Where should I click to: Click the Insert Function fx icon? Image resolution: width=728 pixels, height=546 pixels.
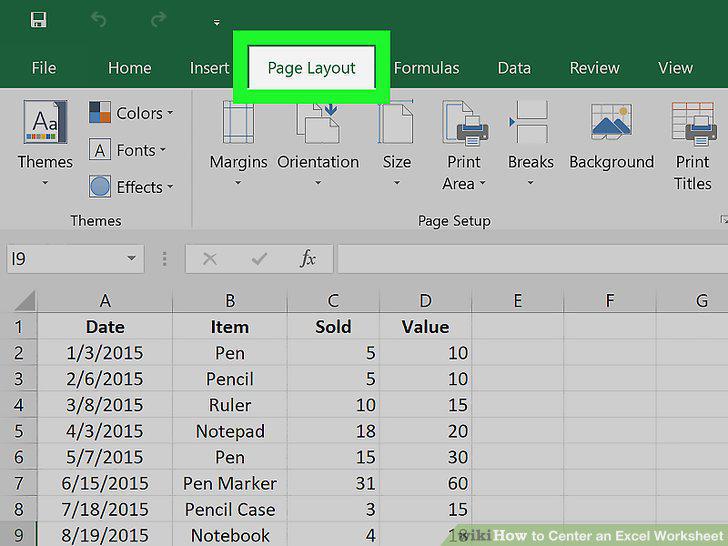(x=308, y=259)
